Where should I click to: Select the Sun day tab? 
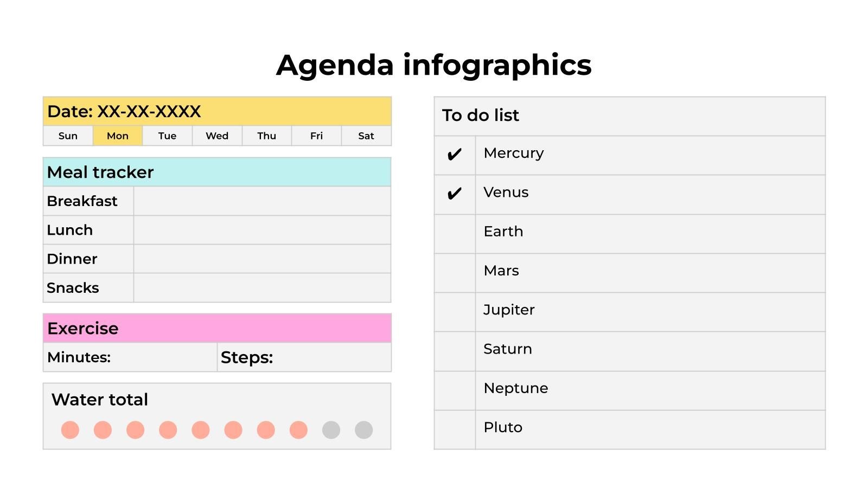[68, 136]
